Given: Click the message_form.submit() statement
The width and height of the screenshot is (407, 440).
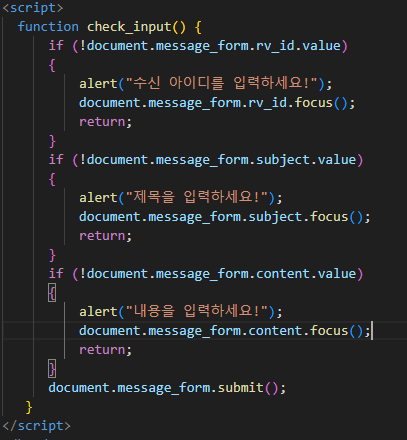Looking at the screenshot, I should (x=167, y=388).
